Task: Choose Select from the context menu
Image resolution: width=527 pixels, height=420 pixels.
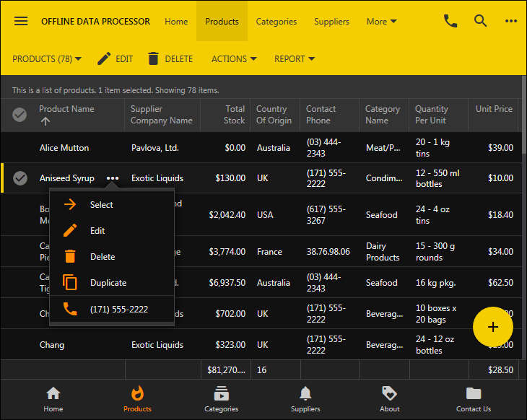Action: pos(101,205)
